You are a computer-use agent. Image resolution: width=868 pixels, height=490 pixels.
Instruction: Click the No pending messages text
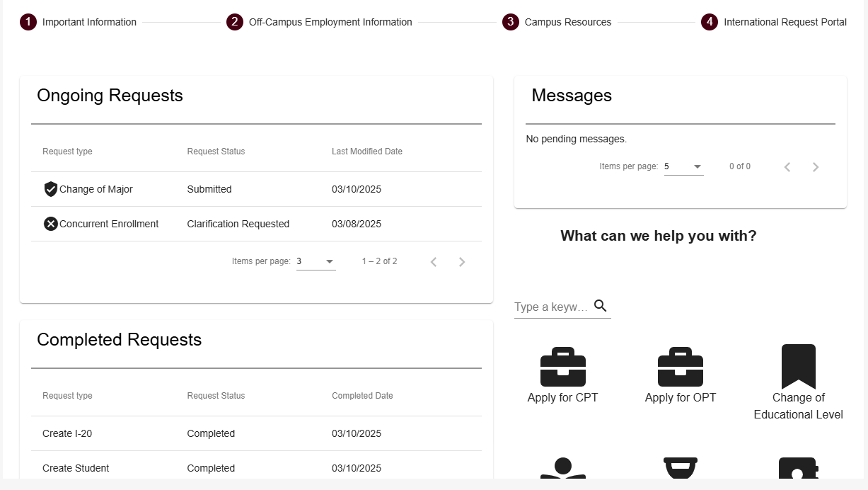tap(577, 139)
